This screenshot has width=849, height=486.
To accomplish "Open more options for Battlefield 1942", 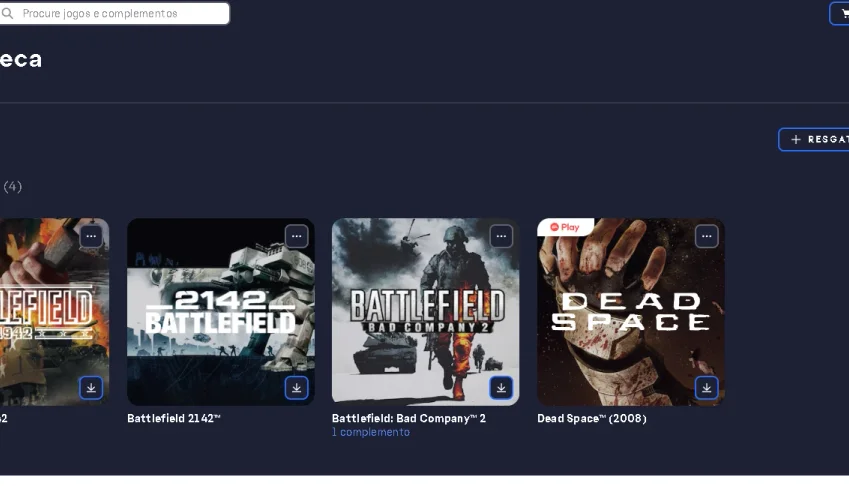I will pos(91,237).
